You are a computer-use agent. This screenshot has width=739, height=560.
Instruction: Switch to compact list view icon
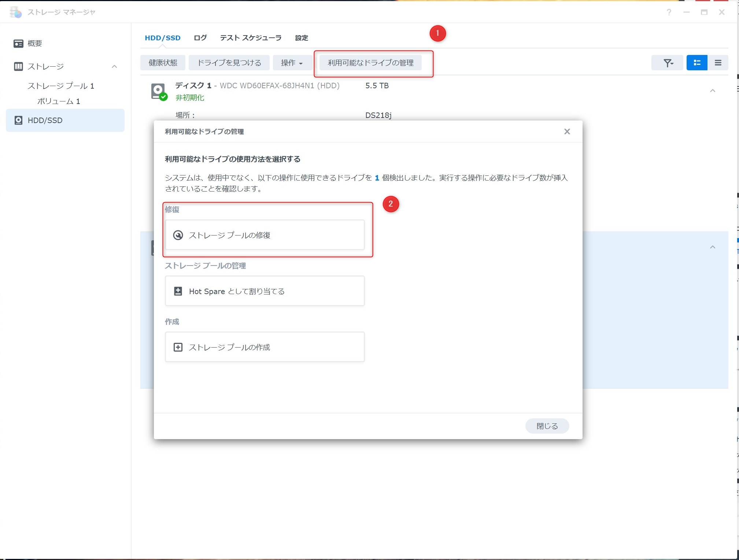[718, 63]
